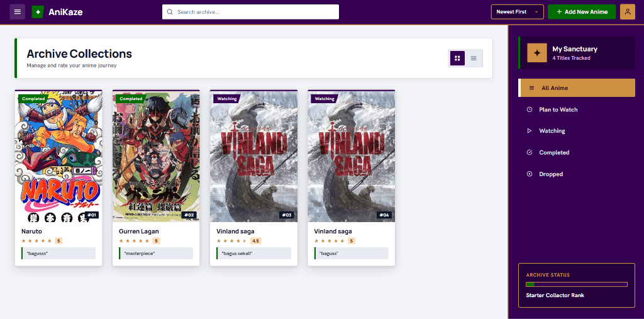Click the clock icon beside Plan to Watch
This screenshot has height=319, width=644.
coord(530,109)
